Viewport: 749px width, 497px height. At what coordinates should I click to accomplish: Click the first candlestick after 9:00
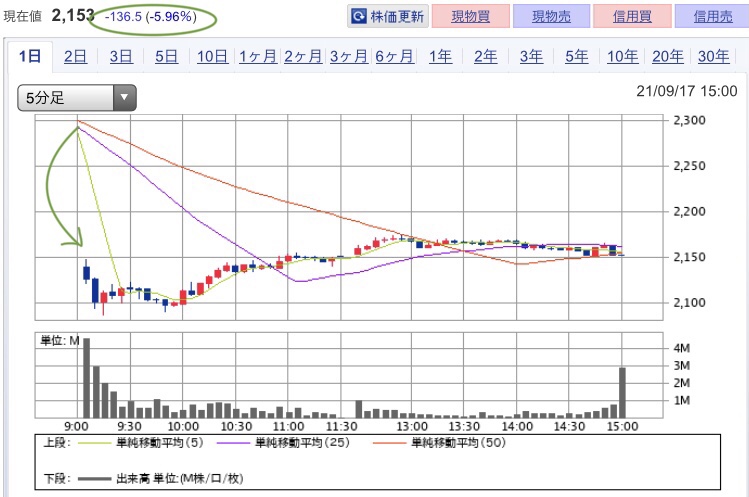tap(86, 272)
